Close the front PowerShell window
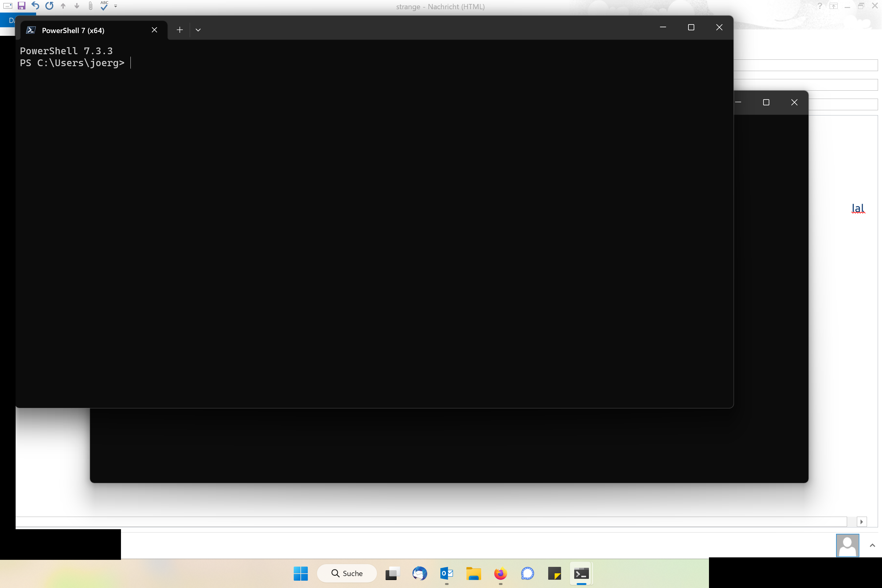 pyautogui.click(x=719, y=27)
